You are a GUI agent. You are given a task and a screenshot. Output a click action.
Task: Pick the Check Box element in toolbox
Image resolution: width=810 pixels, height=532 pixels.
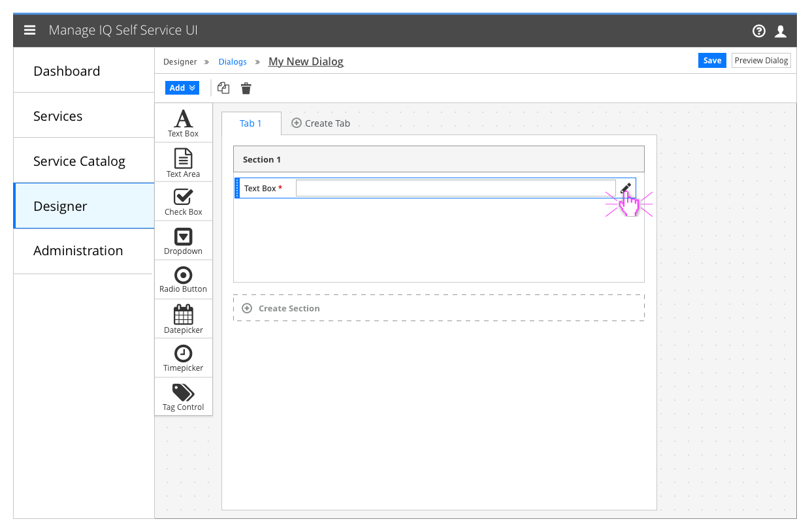click(x=183, y=201)
